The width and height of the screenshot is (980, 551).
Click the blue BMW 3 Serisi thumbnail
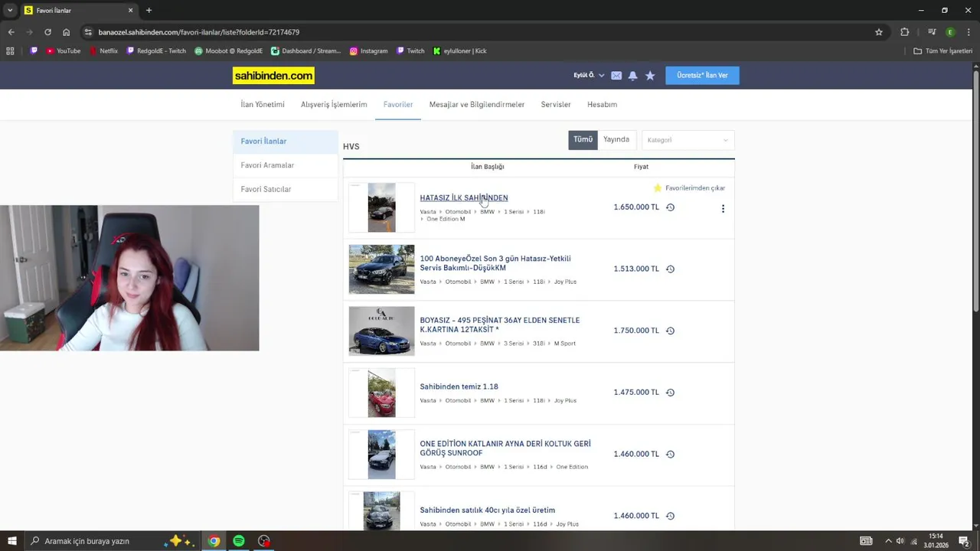(x=381, y=331)
